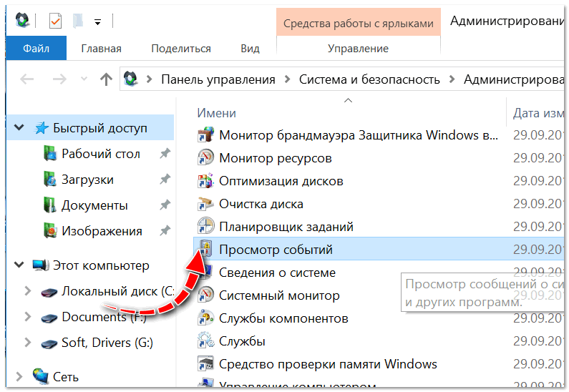
Task: Select the Просмотр событий file name
Action: click(276, 250)
